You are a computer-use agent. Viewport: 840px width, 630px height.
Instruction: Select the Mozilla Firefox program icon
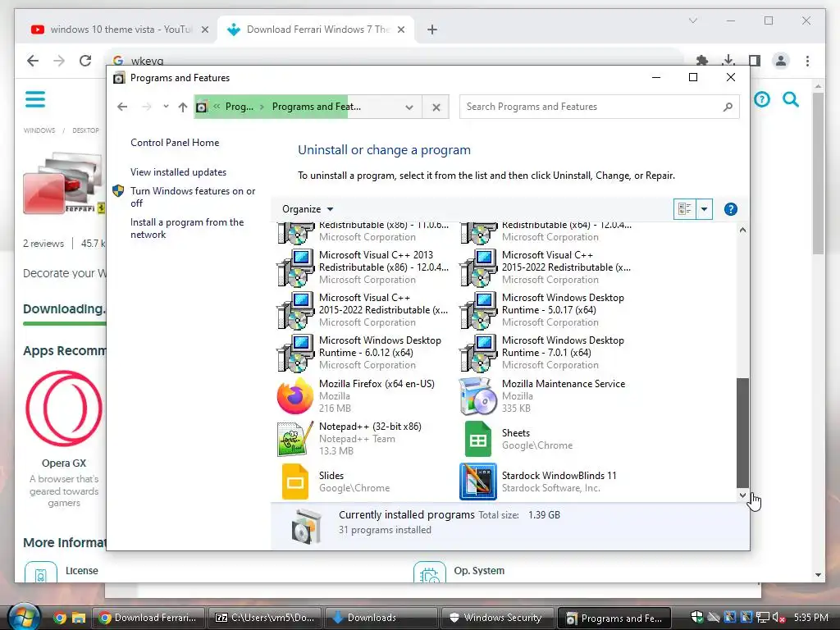(294, 396)
